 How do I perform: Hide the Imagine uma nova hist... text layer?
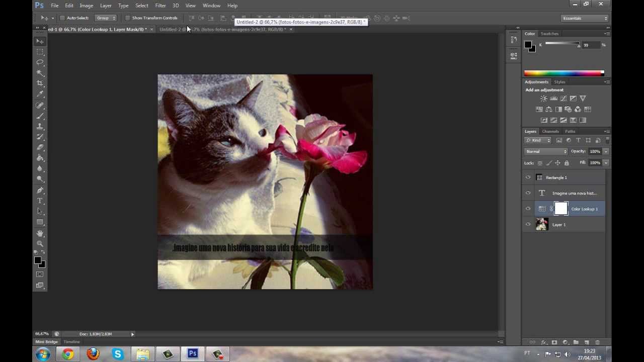coord(528,193)
